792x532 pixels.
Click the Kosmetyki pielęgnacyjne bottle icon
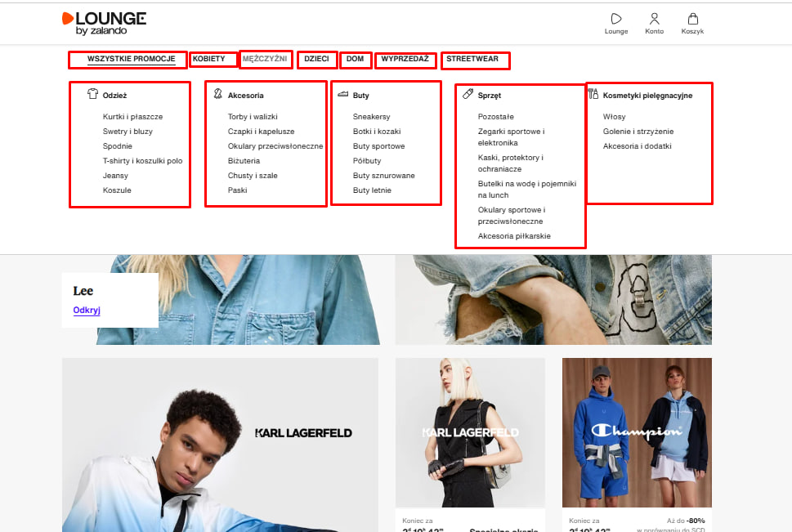[x=593, y=93]
